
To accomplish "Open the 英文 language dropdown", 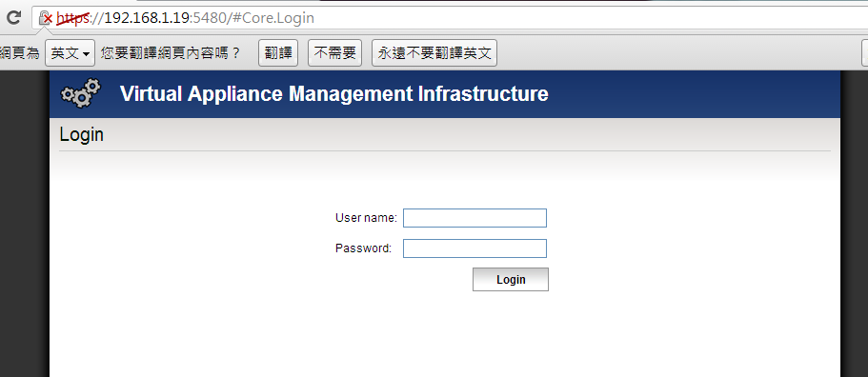I will click(70, 53).
